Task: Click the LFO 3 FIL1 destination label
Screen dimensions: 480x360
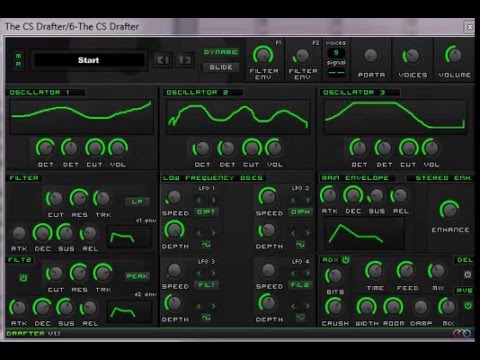Action: [206, 285]
